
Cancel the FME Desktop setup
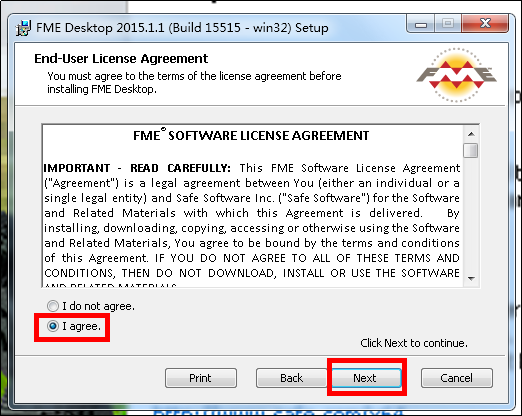pos(457,378)
